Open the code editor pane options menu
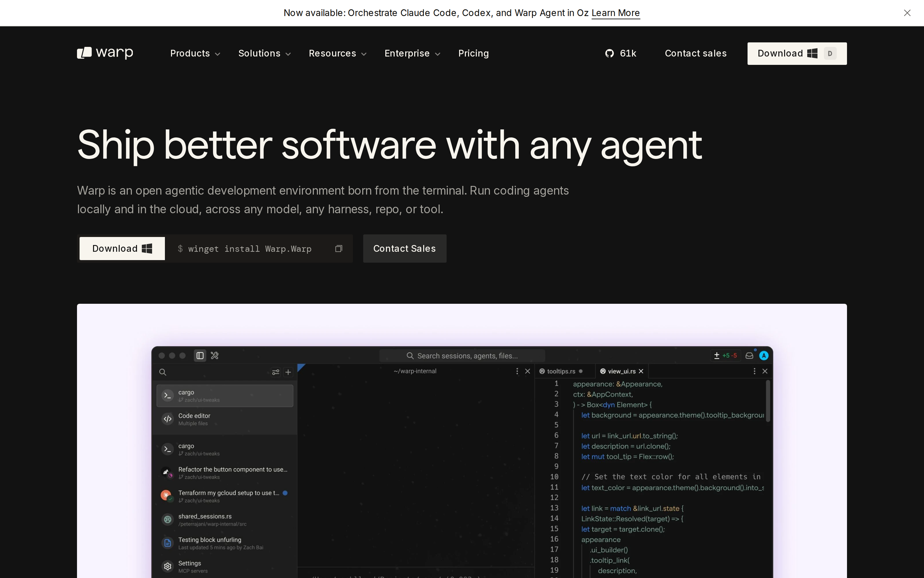 pyautogui.click(x=754, y=371)
